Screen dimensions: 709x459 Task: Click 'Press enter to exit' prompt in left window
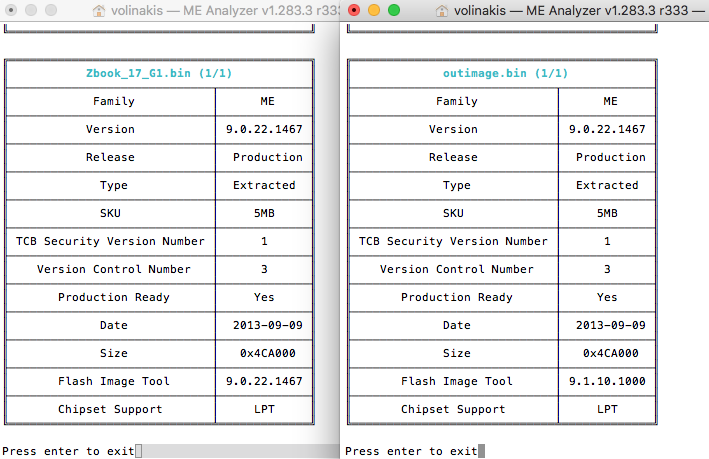[68, 451]
